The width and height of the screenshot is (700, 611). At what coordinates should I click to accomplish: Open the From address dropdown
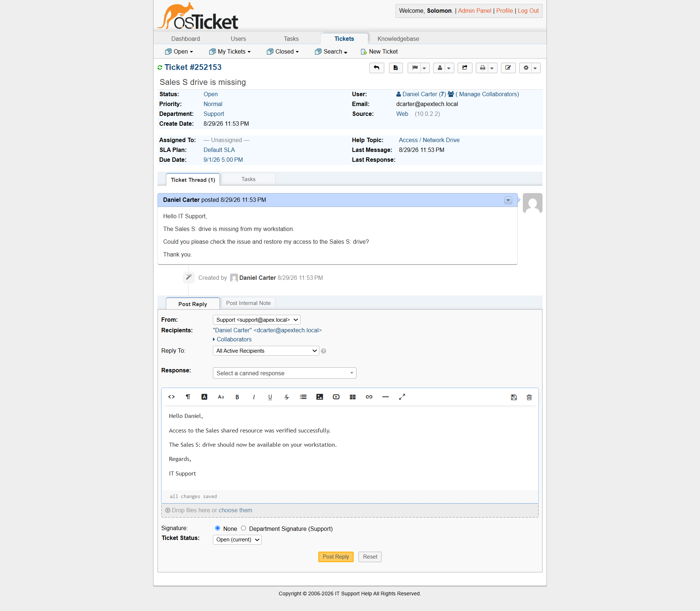tap(256, 320)
